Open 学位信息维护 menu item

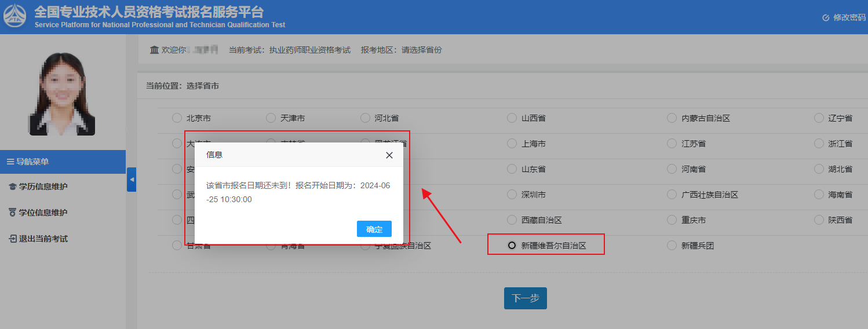43,213
